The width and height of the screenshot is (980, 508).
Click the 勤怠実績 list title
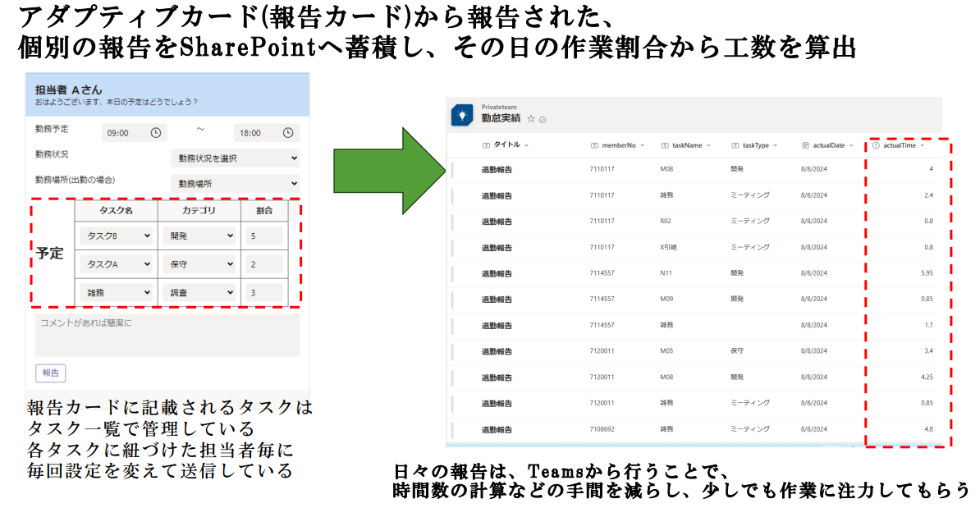[x=501, y=118]
